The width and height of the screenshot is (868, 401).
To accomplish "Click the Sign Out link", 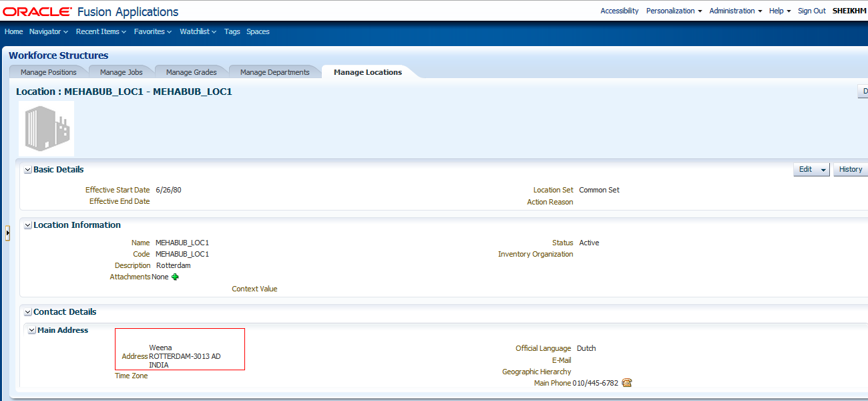I will (811, 11).
